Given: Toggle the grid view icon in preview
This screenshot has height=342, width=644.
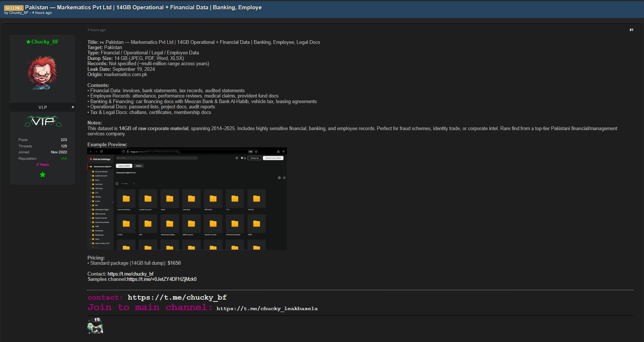Looking at the screenshot, I should 279,178.
